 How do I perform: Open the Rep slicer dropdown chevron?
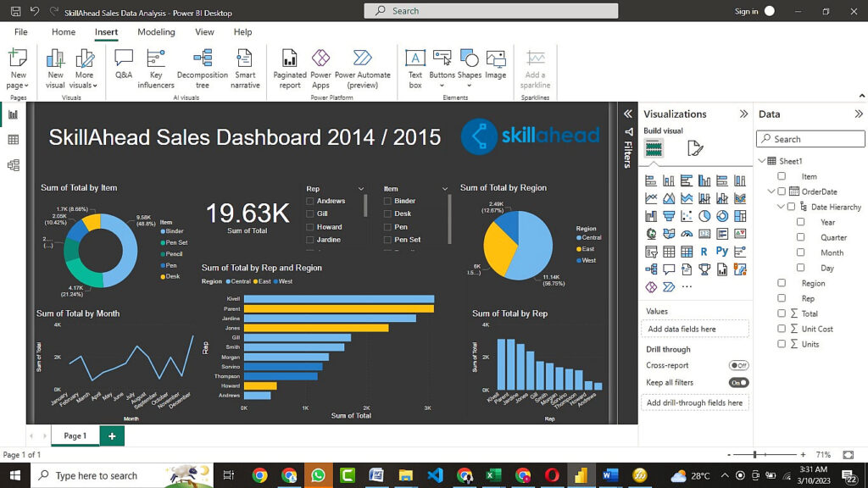pyautogui.click(x=361, y=189)
